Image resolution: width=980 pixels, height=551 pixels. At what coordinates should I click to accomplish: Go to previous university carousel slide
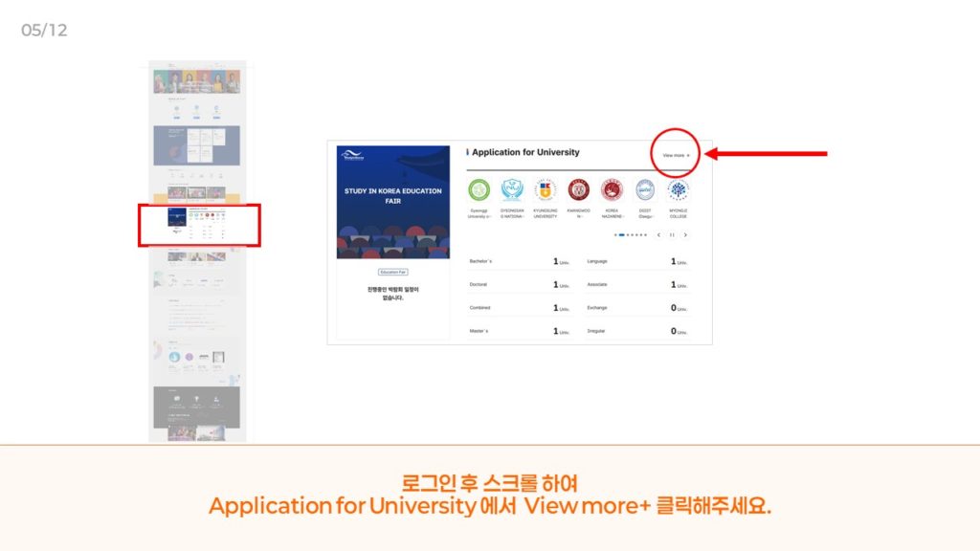(658, 234)
